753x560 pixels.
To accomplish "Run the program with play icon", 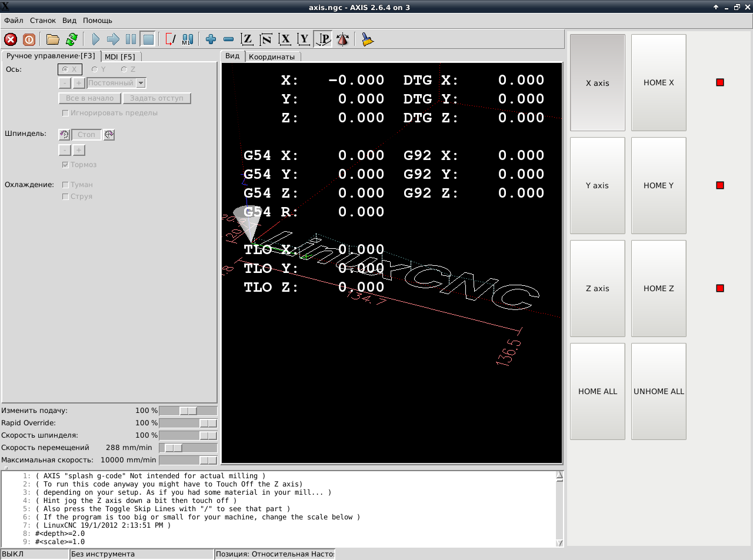I will [x=95, y=39].
